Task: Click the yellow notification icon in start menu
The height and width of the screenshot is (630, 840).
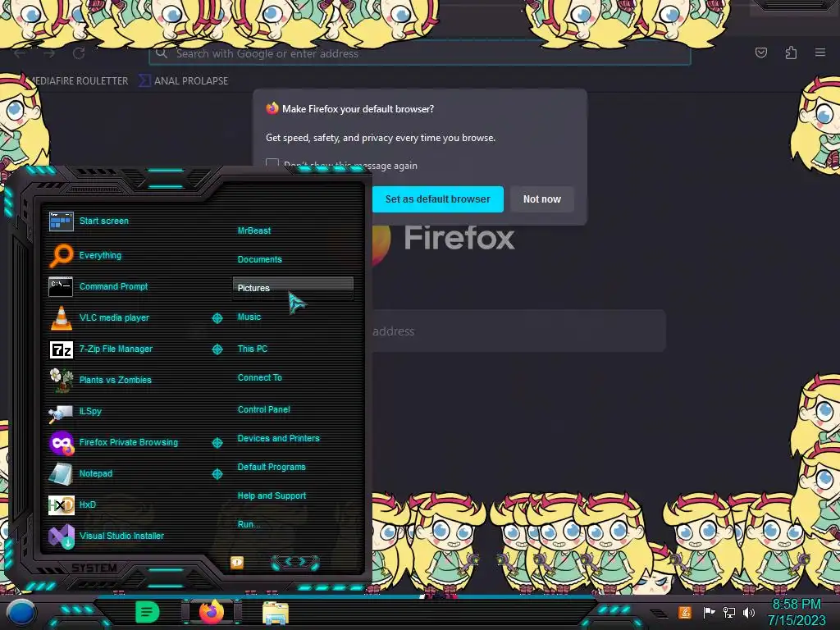Action: pos(237,563)
